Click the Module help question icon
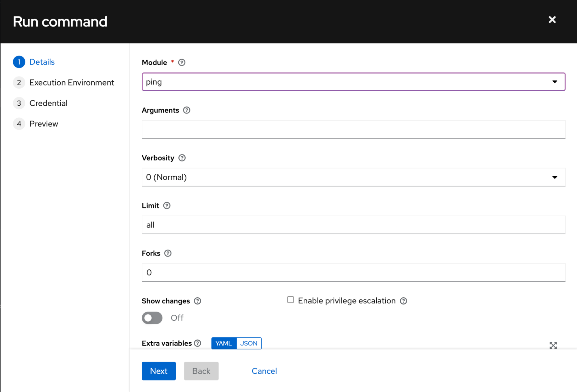Image resolution: width=577 pixels, height=392 pixels. click(x=182, y=62)
